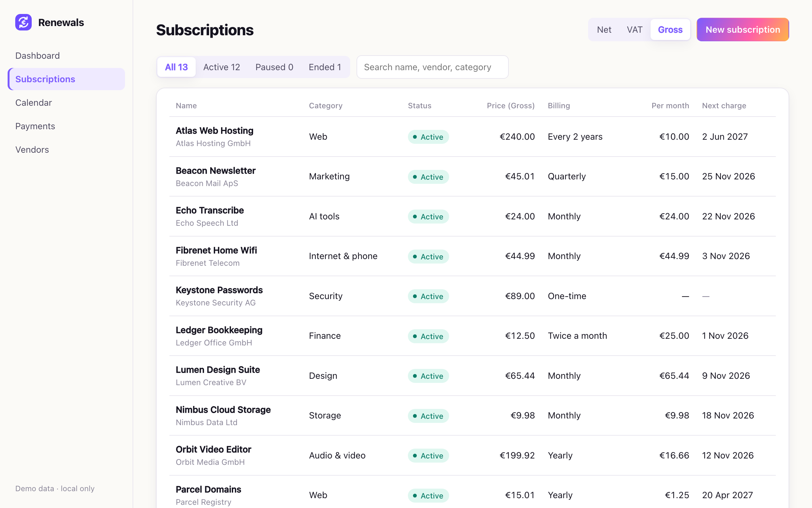Focus the search name, vendor, category field
This screenshot has height=508, width=812.
pyautogui.click(x=432, y=67)
